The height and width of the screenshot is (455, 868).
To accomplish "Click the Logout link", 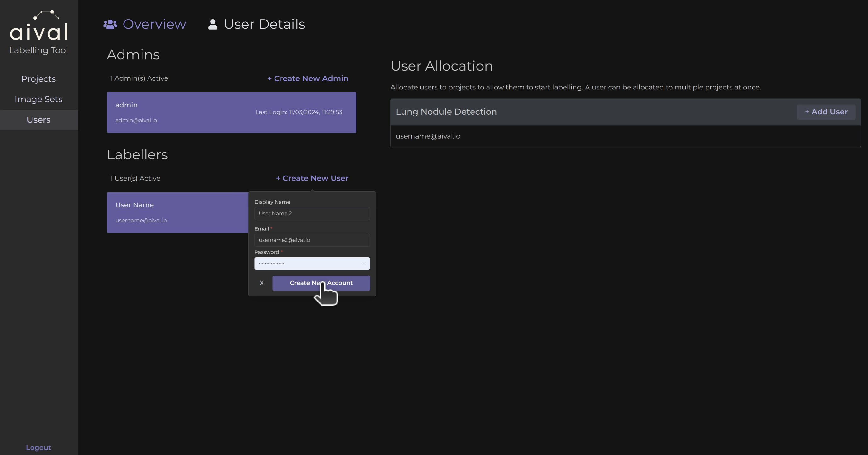I will pyautogui.click(x=39, y=447).
